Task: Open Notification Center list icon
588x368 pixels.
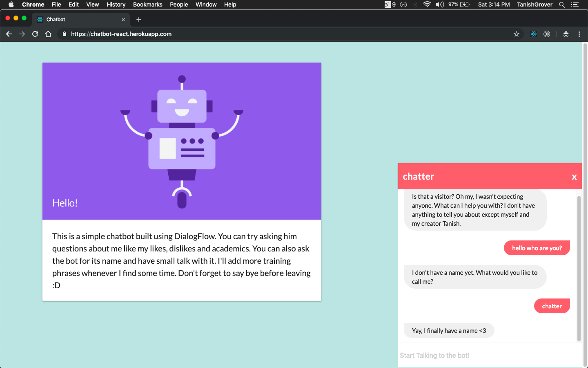Action: [x=575, y=4]
